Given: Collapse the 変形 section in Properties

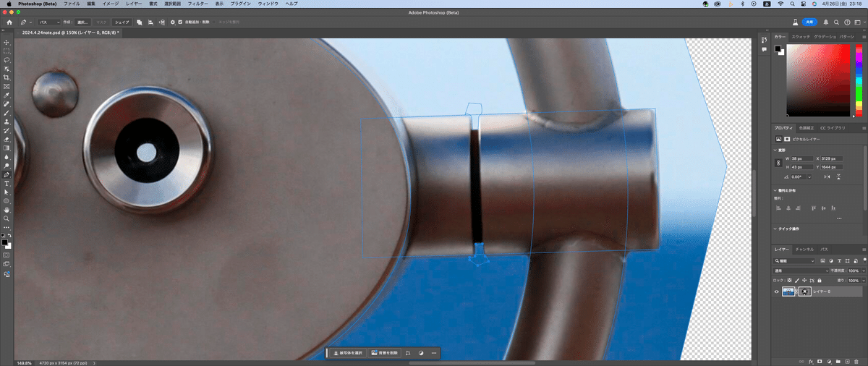Looking at the screenshot, I should 776,150.
